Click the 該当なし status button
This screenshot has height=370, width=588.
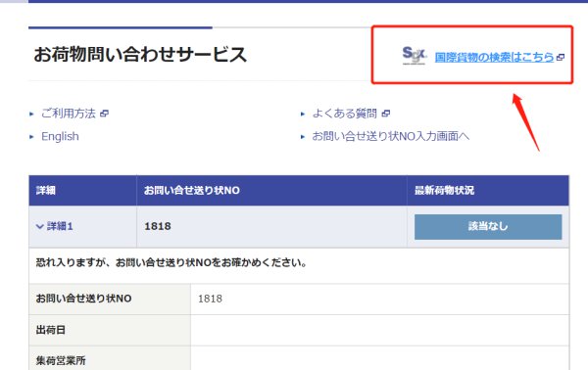pyautogui.click(x=488, y=226)
